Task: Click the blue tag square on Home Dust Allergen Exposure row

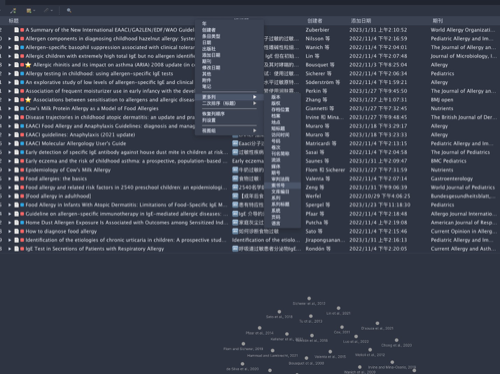Action: [x=22, y=222]
